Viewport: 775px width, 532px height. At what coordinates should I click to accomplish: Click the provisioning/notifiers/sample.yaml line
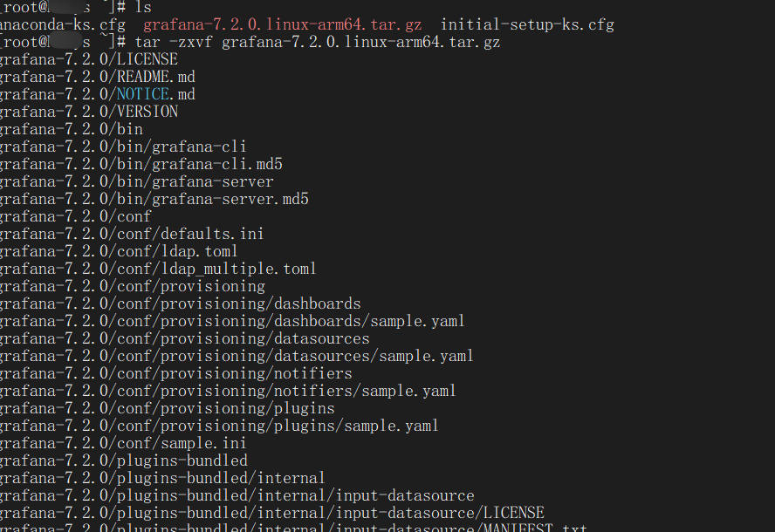click(227, 391)
